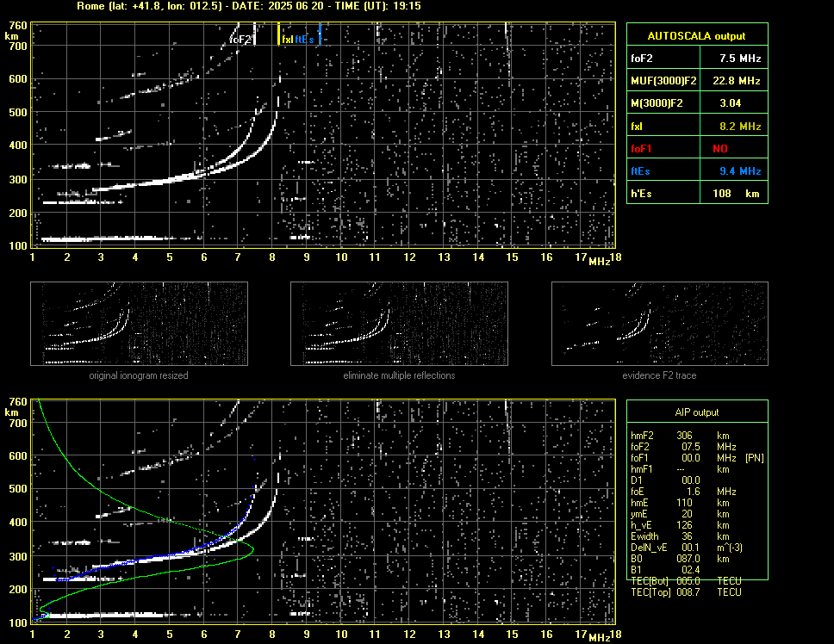This screenshot has width=834, height=644.
Task: Click the Rome date and time header text
Action: 249,6
